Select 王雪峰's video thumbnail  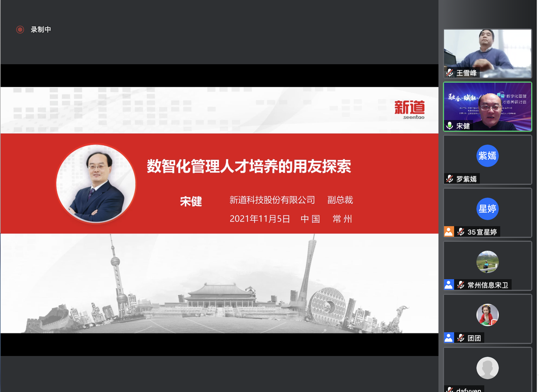coord(487,53)
